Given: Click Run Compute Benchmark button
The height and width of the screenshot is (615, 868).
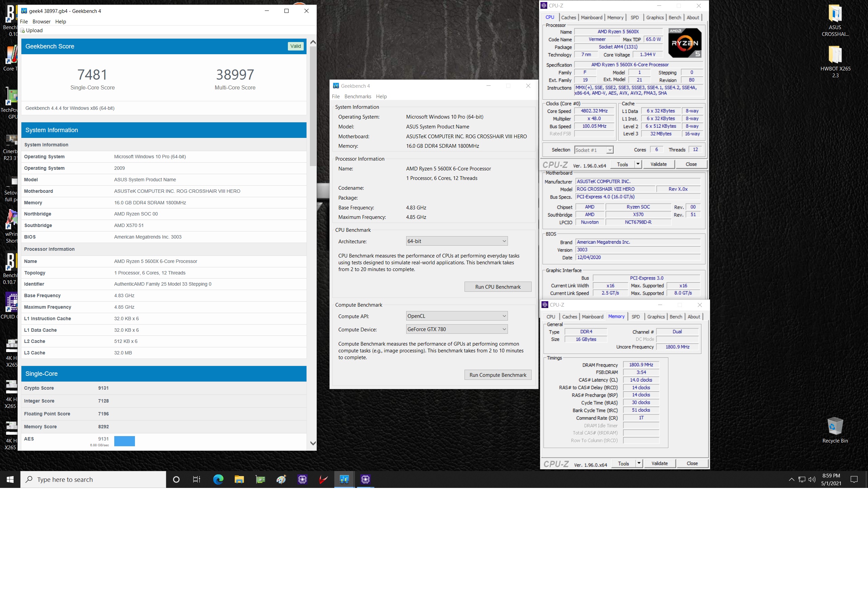Looking at the screenshot, I should [498, 375].
